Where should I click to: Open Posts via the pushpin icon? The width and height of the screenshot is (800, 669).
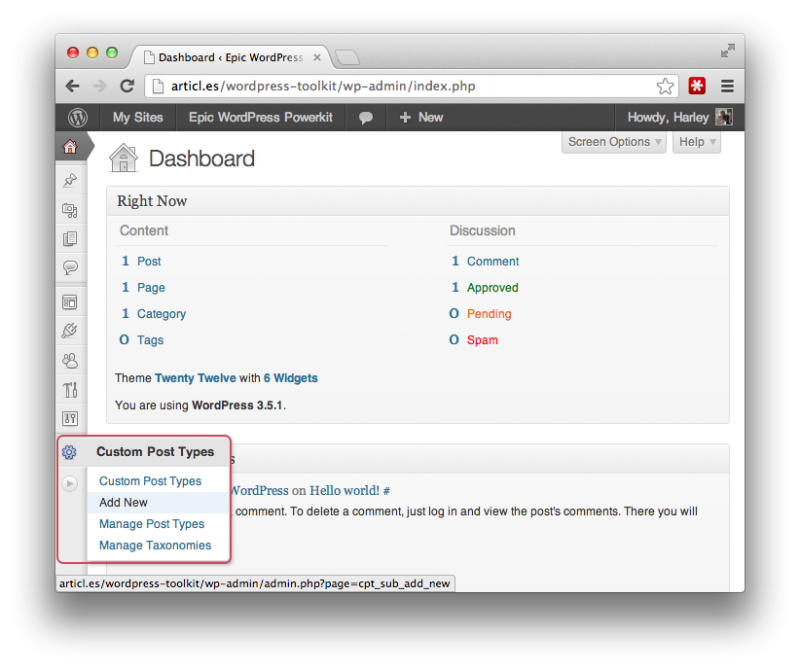[70, 180]
